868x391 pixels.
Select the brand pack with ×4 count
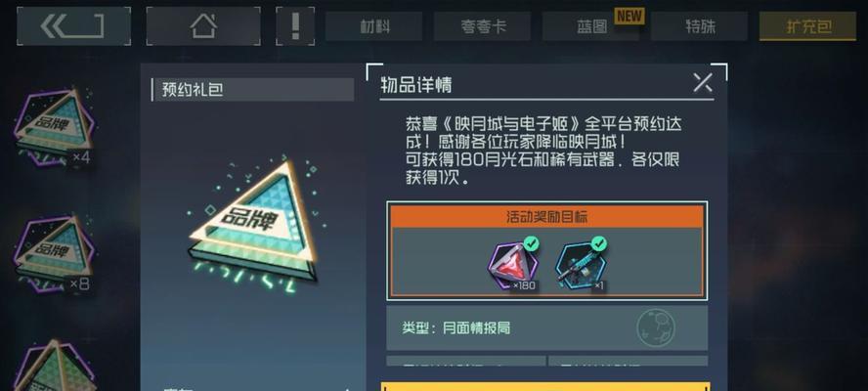point(54,127)
